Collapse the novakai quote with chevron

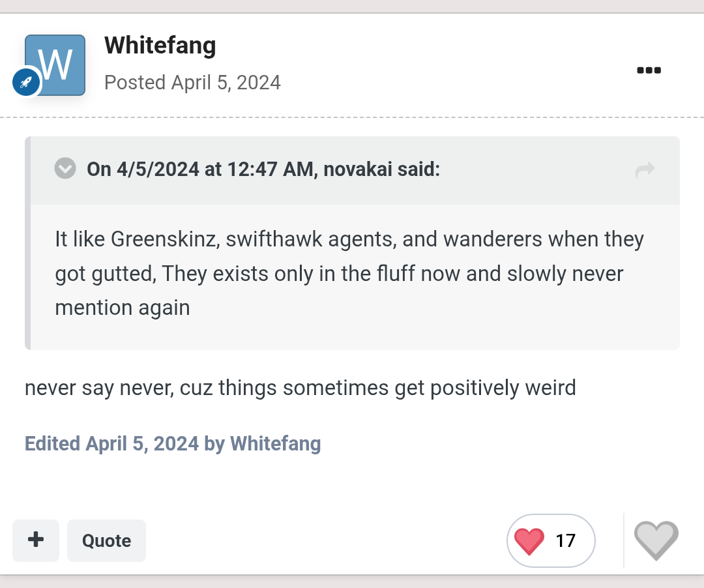65,168
